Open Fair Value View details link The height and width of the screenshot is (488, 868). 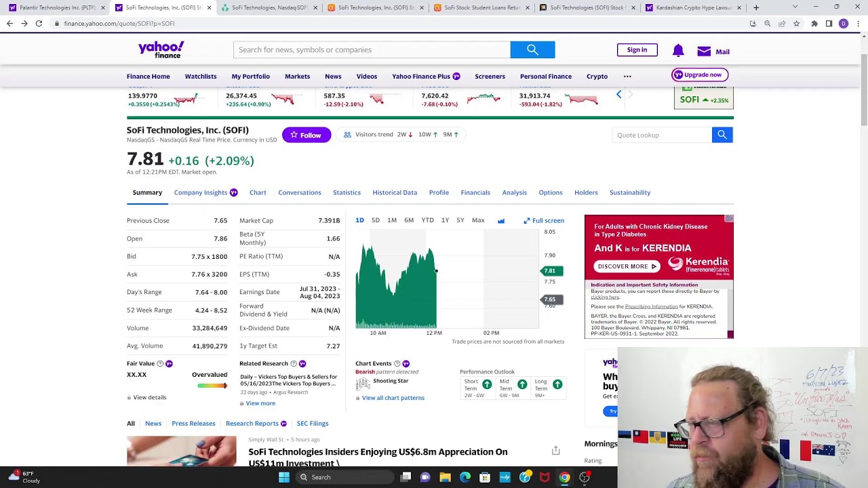pyautogui.click(x=149, y=397)
